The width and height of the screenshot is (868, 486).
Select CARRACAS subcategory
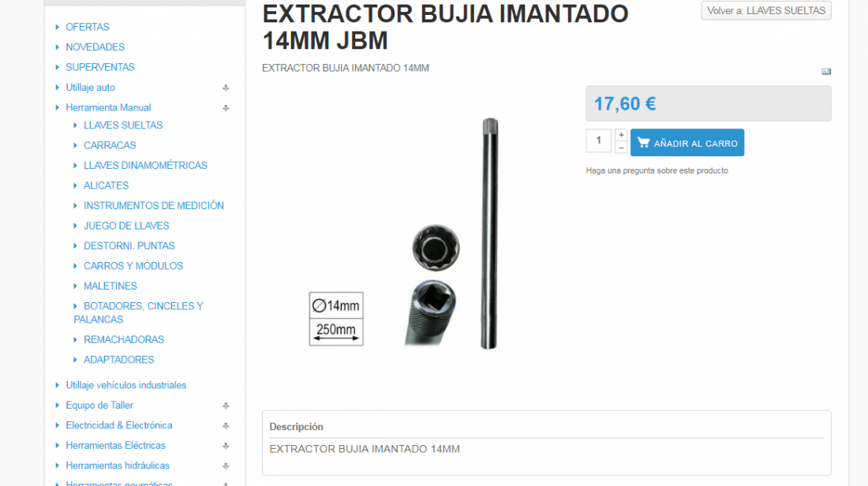pyautogui.click(x=110, y=145)
